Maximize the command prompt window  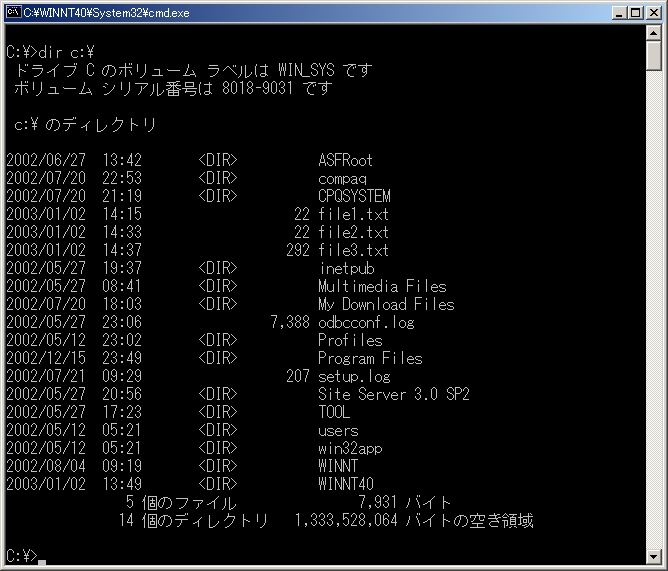point(635,13)
